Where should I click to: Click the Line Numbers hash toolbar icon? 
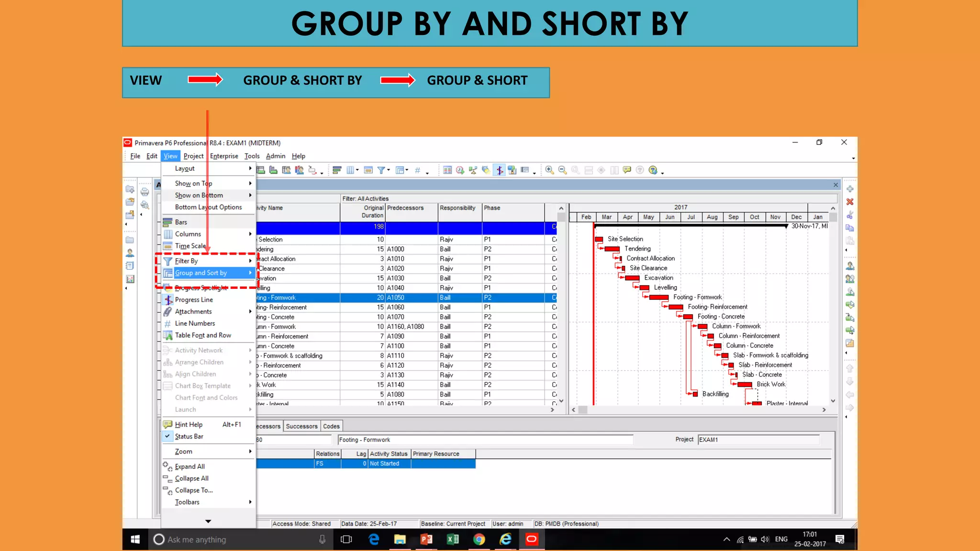click(x=417, y=170)
